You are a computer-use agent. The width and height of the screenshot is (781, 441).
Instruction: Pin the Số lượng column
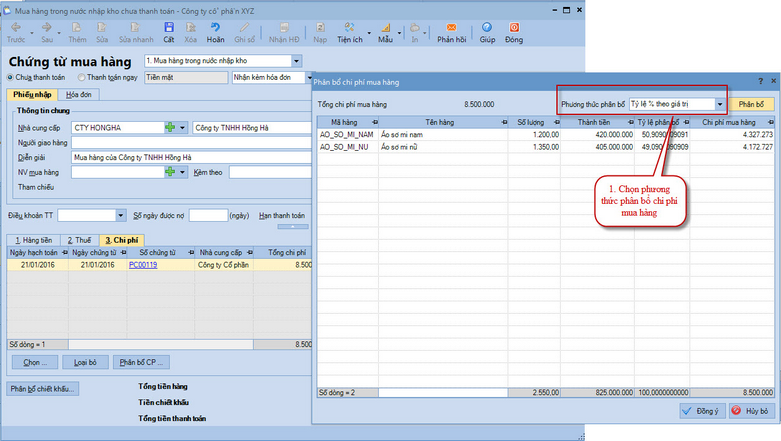coord(556,122)
